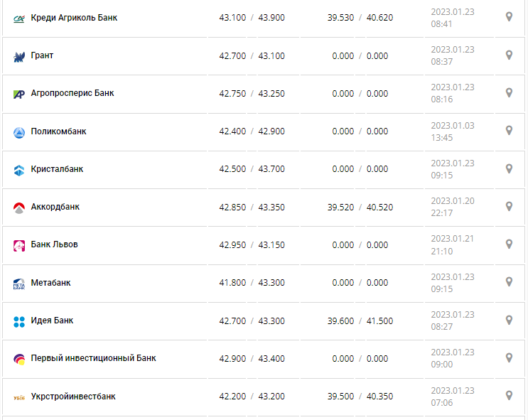The width and height of the screenshot is (528, 420).
Task: Select the Агропросперис Банк name
Action: [x=72, y=93]
